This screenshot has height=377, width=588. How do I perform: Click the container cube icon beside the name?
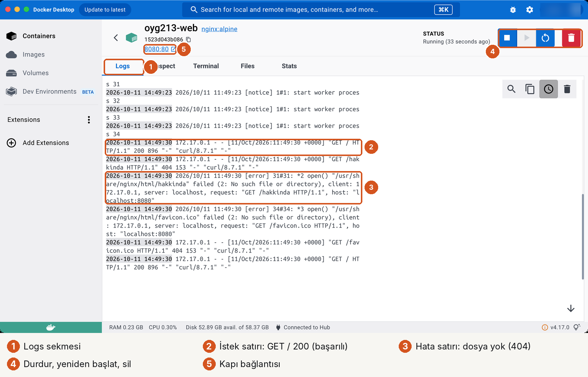click(x=132, y=37)
